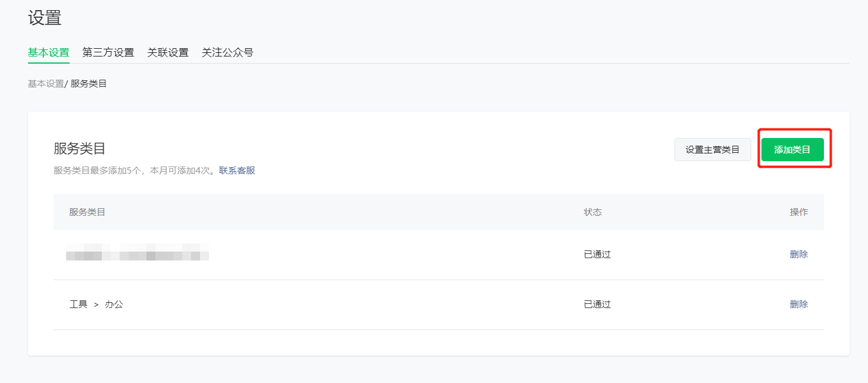This screenshot has width=868, height=383.
Task: Select the 工具 > 办公 category entry
Action: coord(96,304)
